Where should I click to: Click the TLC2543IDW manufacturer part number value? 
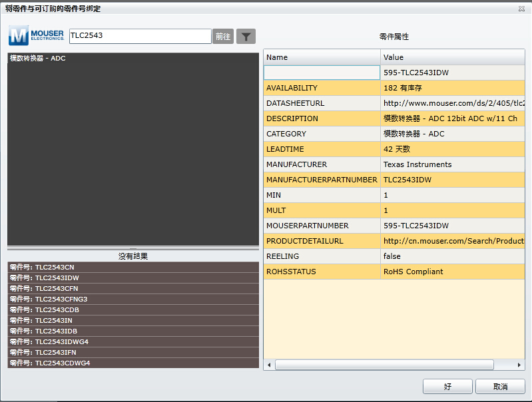pyautogui.click(x=453, y=180)
